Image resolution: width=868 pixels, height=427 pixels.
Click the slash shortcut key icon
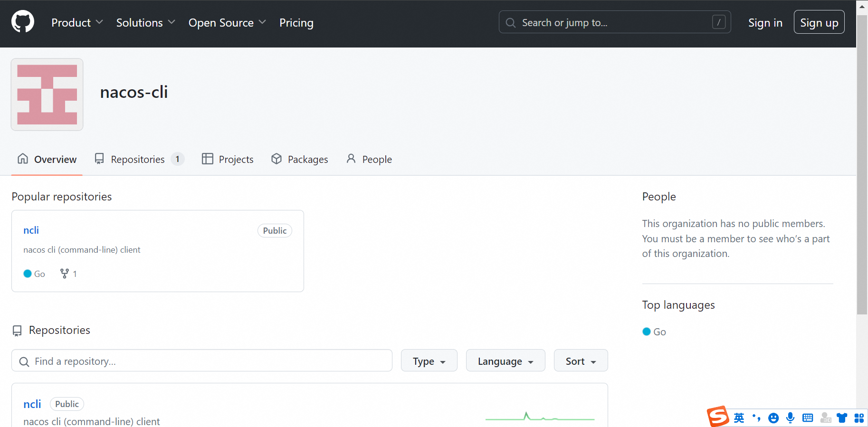pyautogui.click(x=719, y=22)
